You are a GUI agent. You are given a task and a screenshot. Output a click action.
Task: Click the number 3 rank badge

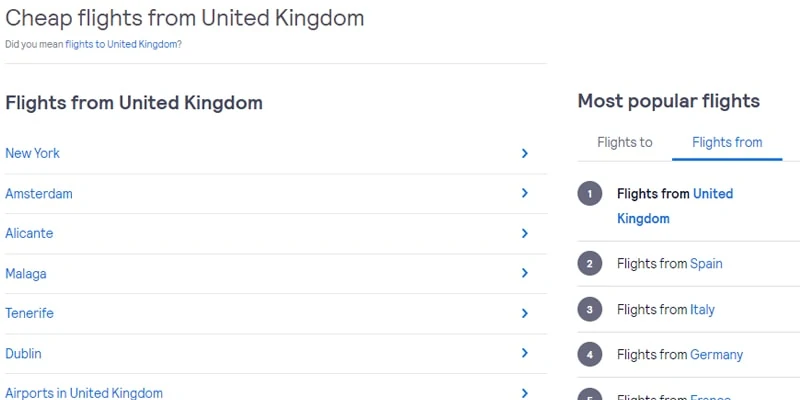pyautogui.click(x=590, y=310)
